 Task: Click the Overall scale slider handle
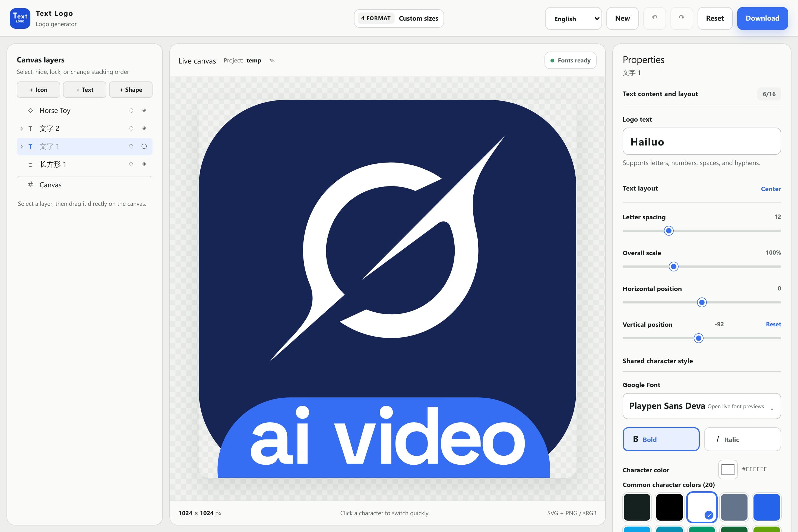(673, 266)
